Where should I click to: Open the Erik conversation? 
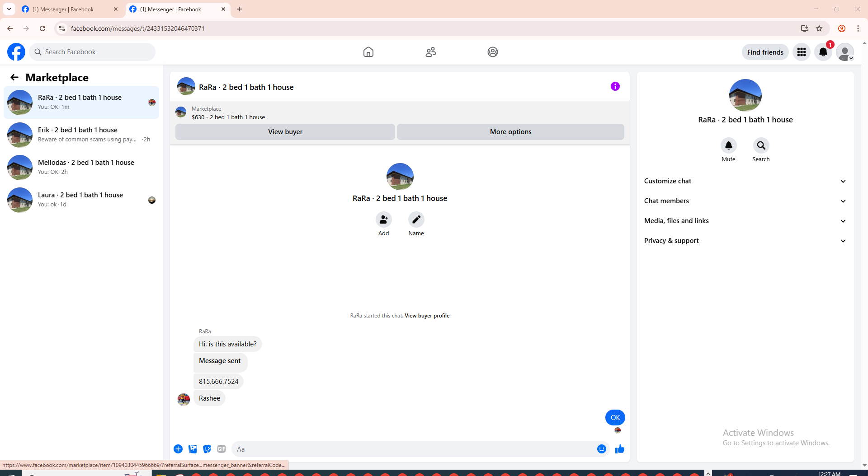[81, 135]
